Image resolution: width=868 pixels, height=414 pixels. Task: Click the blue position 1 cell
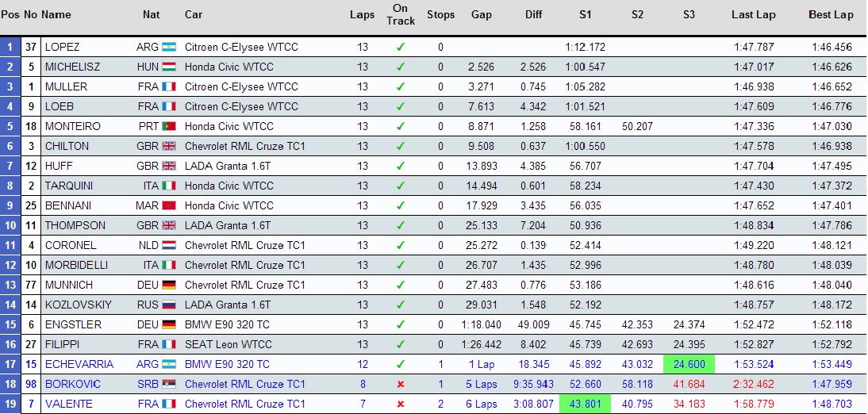[10, 47]
